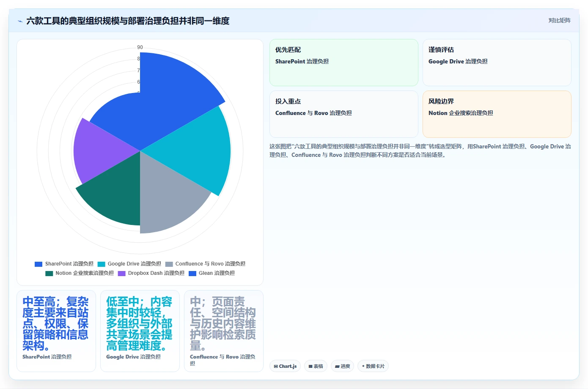Screen dimensions: 588x389
Task: Click the 低至中 Google Drive stat card
Action: pyautogui.click(x=140, y=331)
